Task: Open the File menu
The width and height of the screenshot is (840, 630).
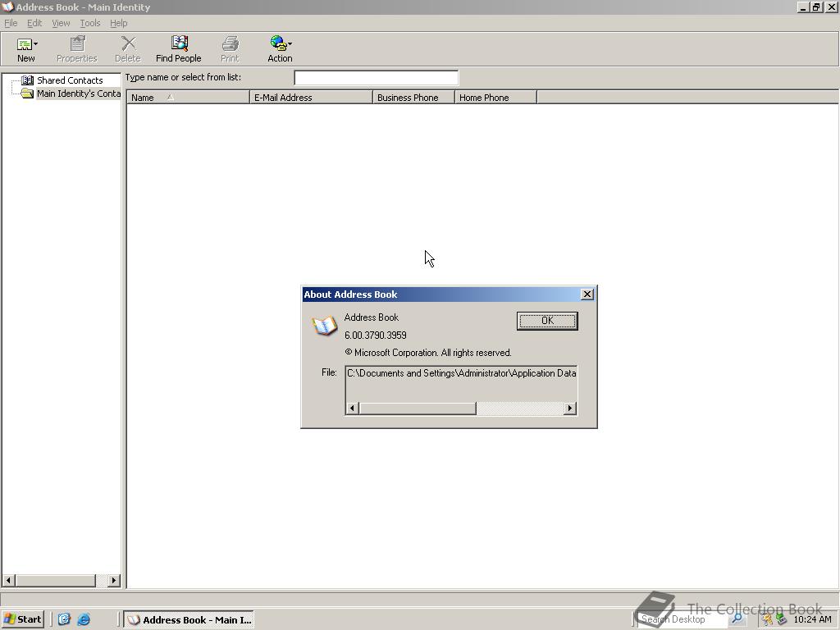Action: tap(11, 23)
